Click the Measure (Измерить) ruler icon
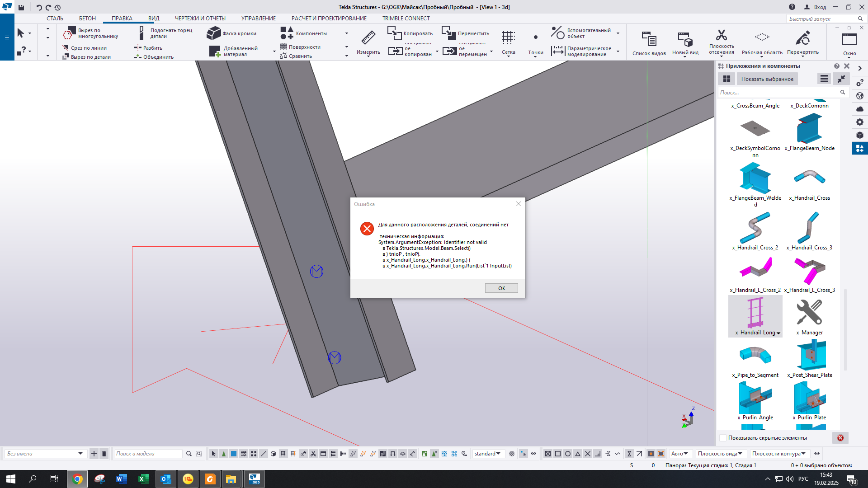 tap(368, 37)
